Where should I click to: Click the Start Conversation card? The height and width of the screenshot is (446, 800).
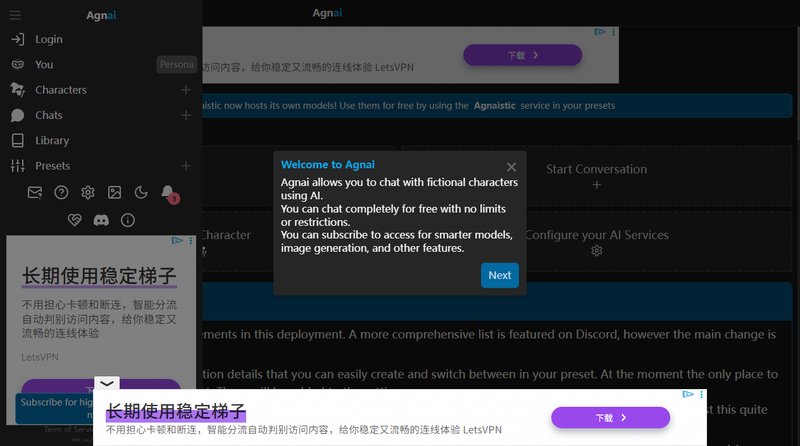(596, 176)
